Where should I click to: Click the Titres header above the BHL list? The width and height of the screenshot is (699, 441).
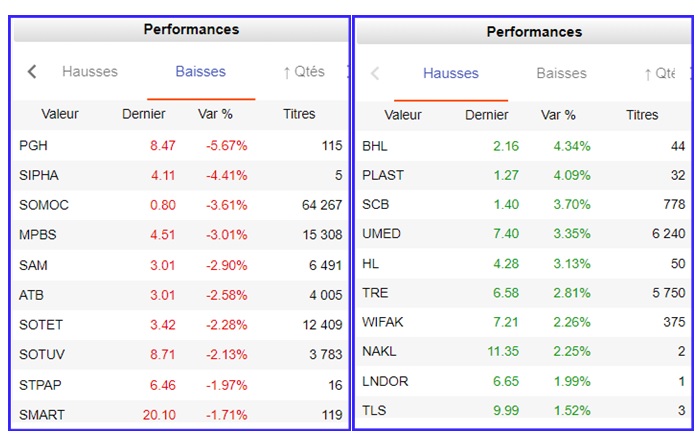642,115
